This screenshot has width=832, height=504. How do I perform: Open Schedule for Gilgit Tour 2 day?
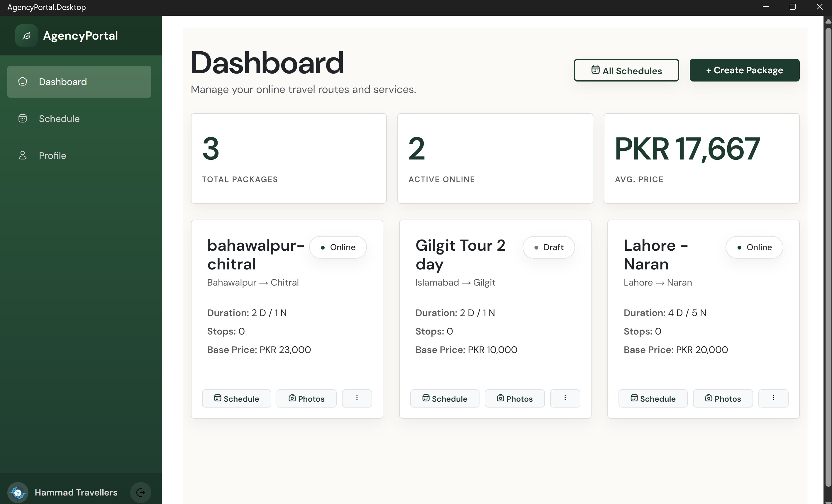[445, 398]
